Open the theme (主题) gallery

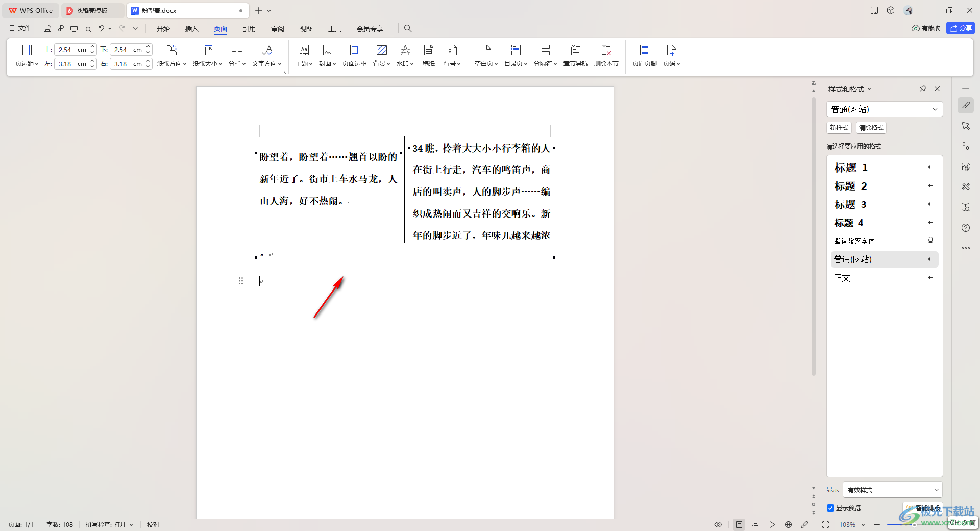tap(304, 56)
